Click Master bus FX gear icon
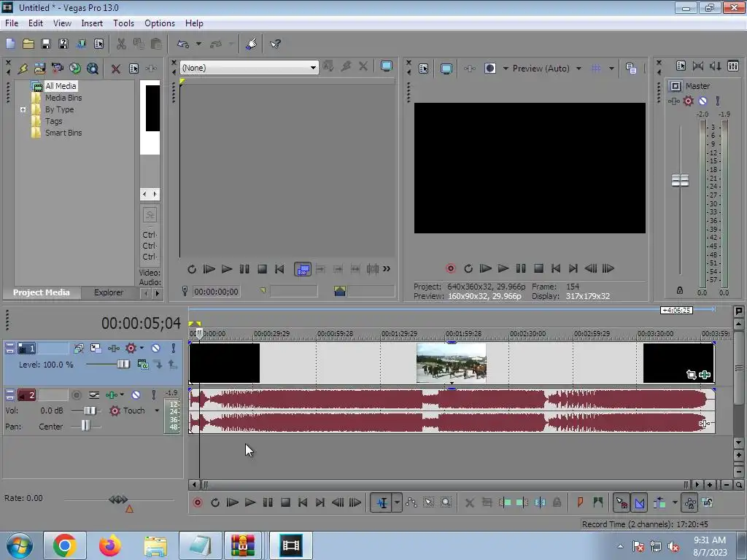 tap(688, 101)
